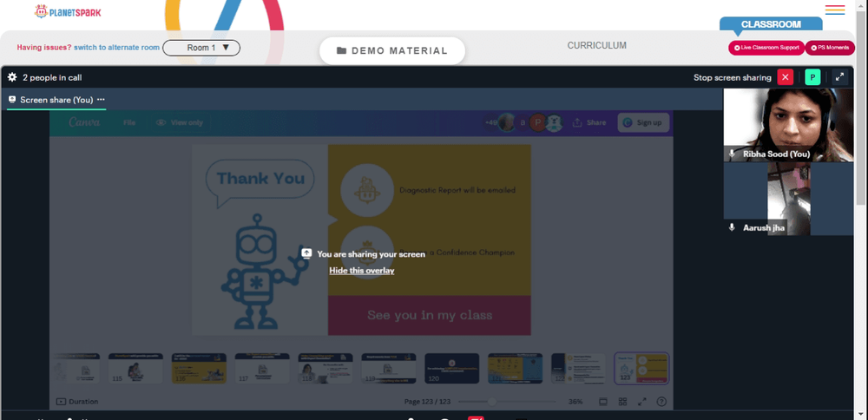The image size is (868, 420).
Task: Click the Canva Sign up button
Action: tap(642, 123)
